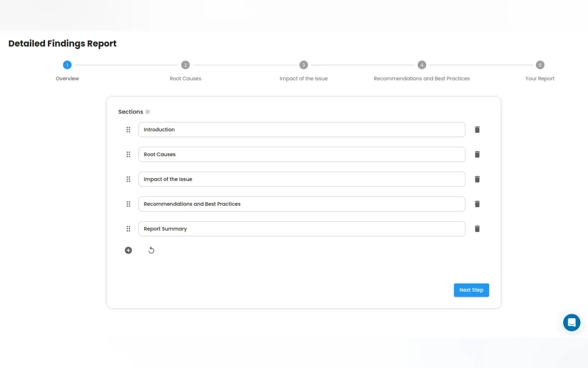
Task: Trash the Recommendations and Best Practices section
Action: coord(477,204)
